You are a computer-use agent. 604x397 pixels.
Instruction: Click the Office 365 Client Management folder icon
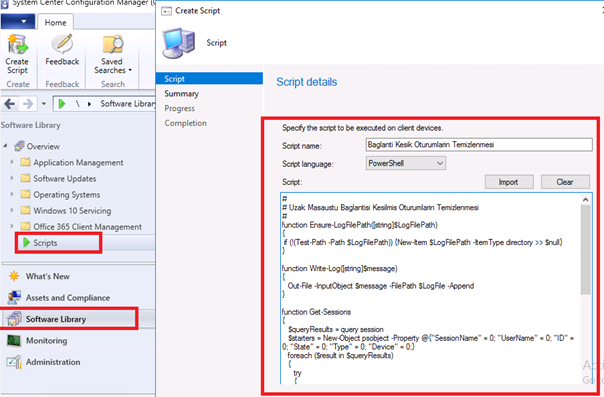pos(25,226)
